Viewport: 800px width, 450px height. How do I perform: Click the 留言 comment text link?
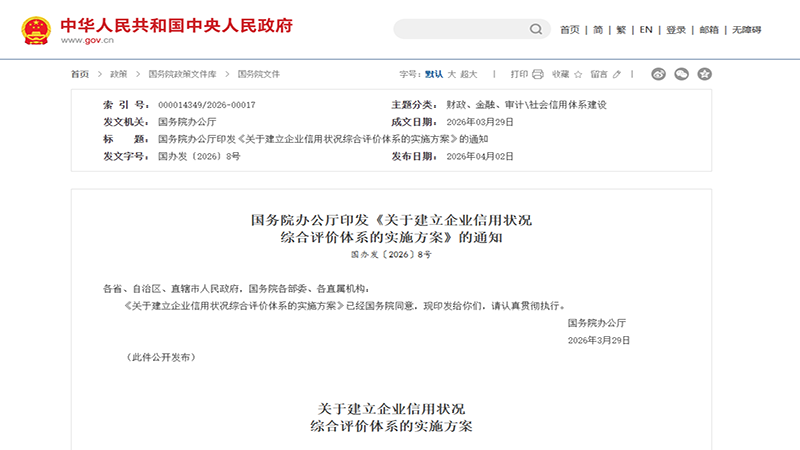pos(599,74)
